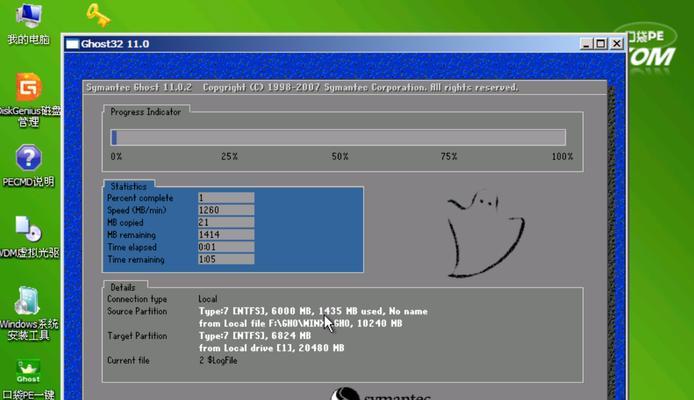Click the Progress Indicator label
The width and height of the screenshot is (694, 400).
(146, 112)
